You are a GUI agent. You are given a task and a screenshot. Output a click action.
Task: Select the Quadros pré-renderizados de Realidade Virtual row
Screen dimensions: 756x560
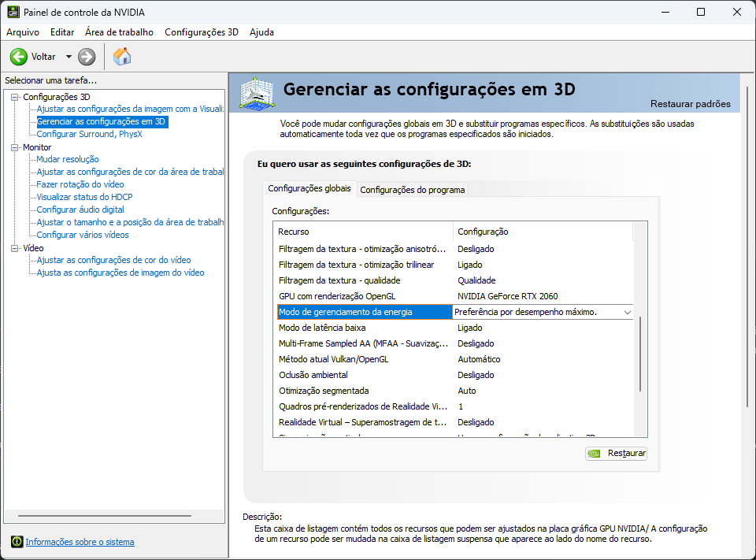click(455, 406)
